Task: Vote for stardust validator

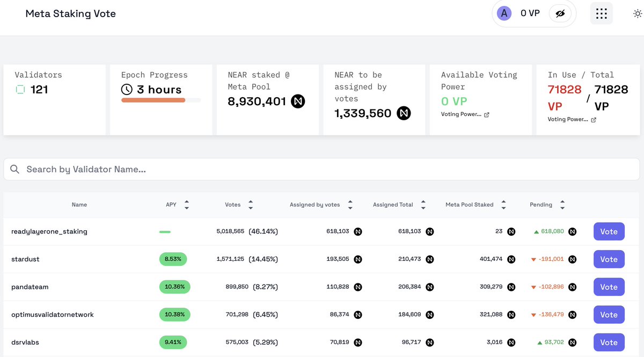Action: [x=609, y=259]
